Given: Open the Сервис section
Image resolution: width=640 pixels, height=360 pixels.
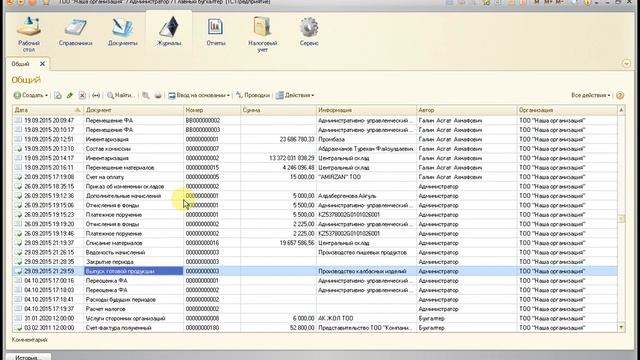Looking at the screenshot, I should click(x=309, y=32).
